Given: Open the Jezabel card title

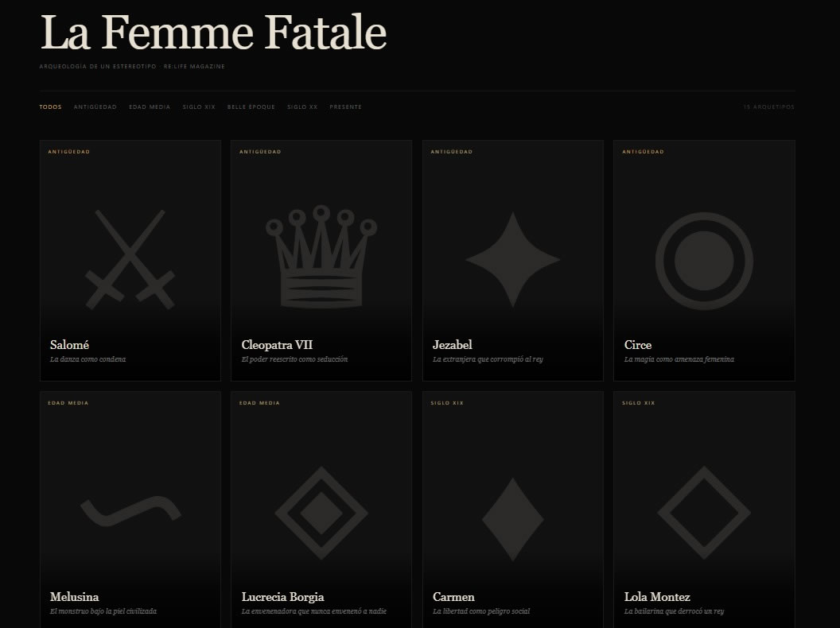Looking at the screenshot, I should pyautogui.click(x=453, y=345).
